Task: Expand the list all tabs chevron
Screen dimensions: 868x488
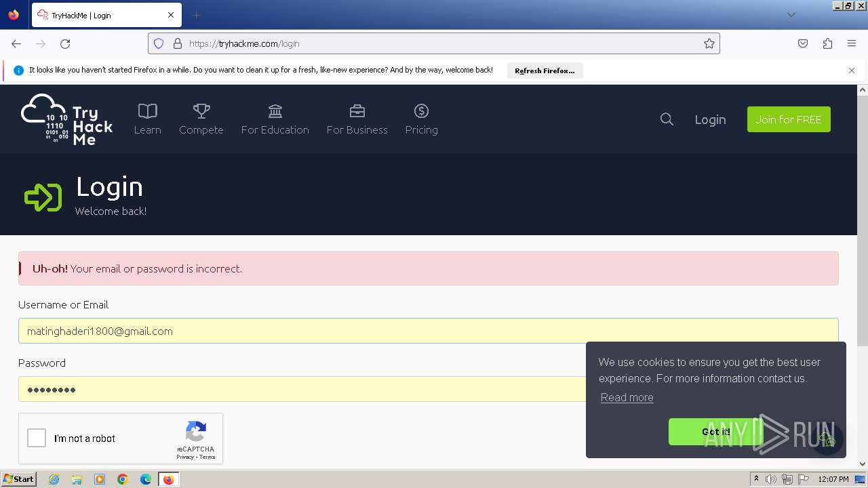Action: [x=791, y=15]
